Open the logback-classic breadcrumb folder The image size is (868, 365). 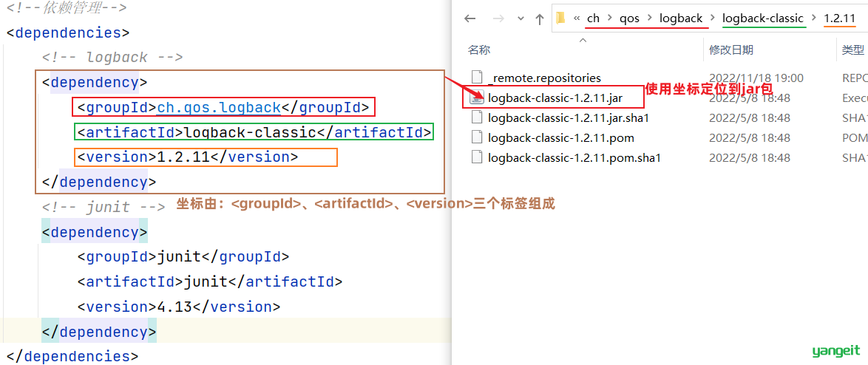click(x=763, y=18)
